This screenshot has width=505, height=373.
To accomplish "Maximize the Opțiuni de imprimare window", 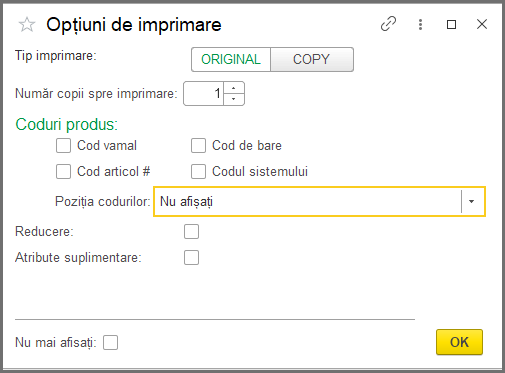I will pyautogui.click(x=451, y=24).
